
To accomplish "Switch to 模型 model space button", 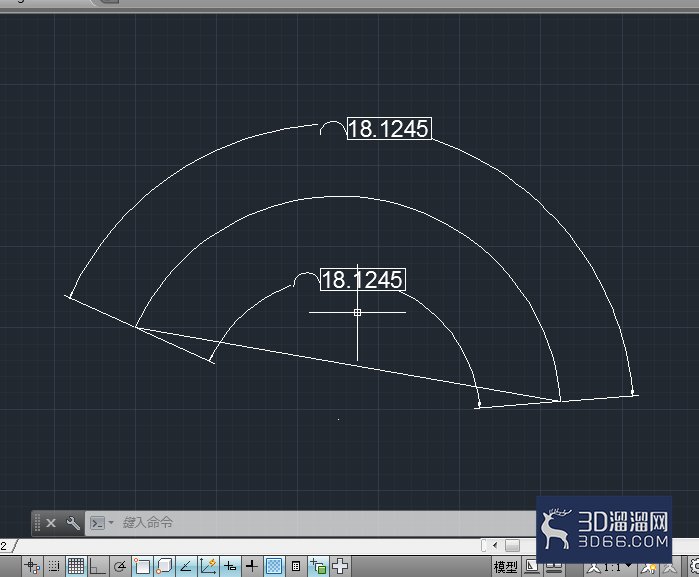I will [x=506, y=567].
